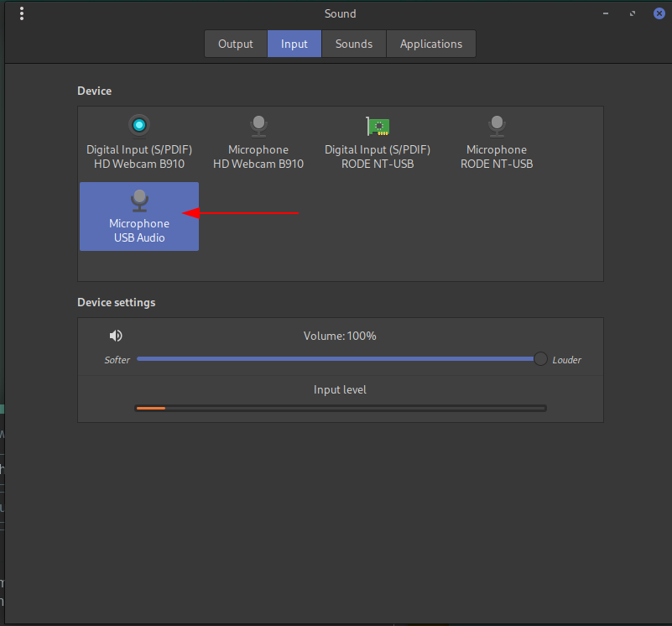672x626 pixels.
Task: Click the Softer label on volume slider
Action: click(117, 360)
